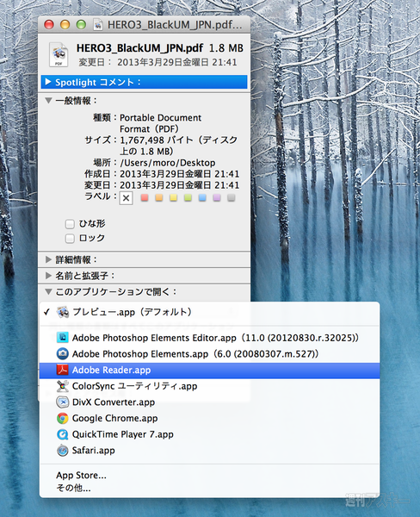Remove label with the X box
420x517 pixels.
point(126,198)
